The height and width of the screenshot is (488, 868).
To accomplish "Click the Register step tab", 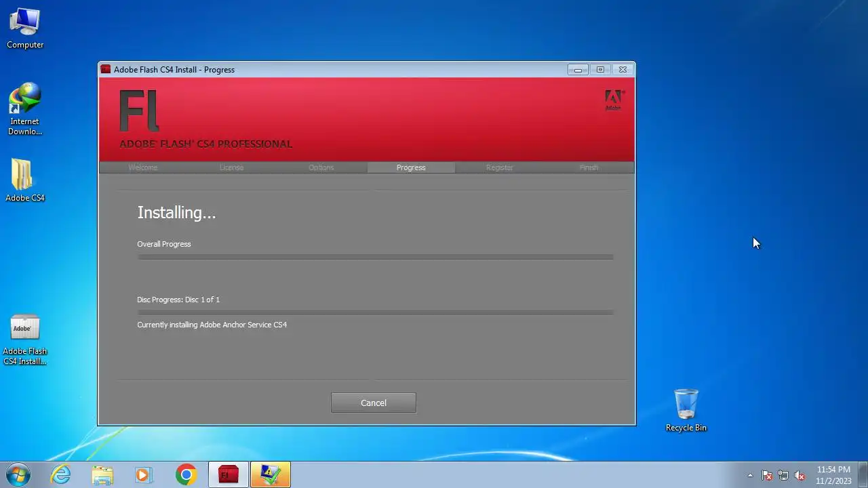I will click(x=500, y=167).
